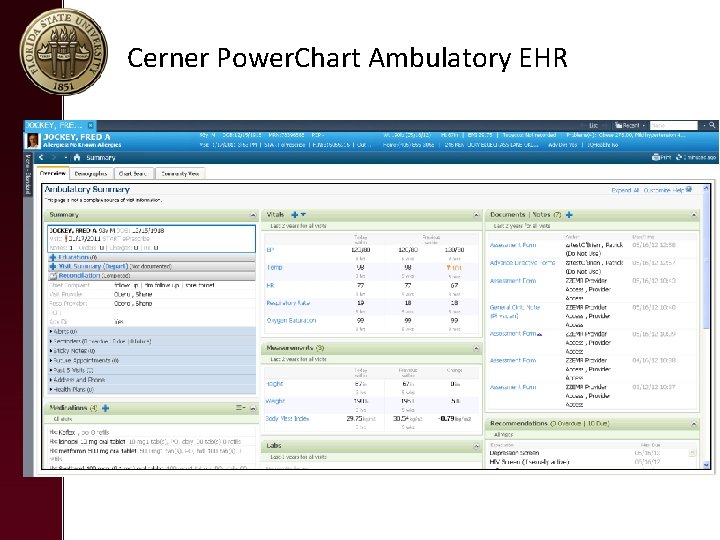Open the Assessment Form dated 05/16/12 12:58
Viewport: 720px width, 540px height.
513,245
